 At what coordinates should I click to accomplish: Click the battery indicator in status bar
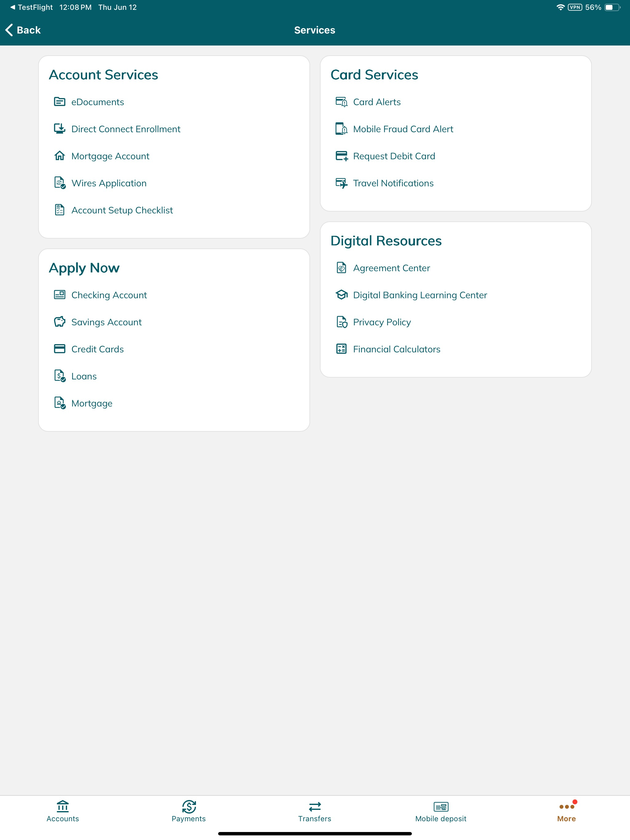point(612,7)
